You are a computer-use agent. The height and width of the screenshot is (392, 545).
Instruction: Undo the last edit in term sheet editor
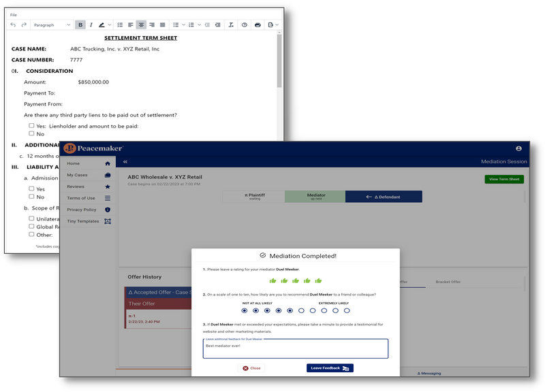pyautogui.click(x=13, y=24)
